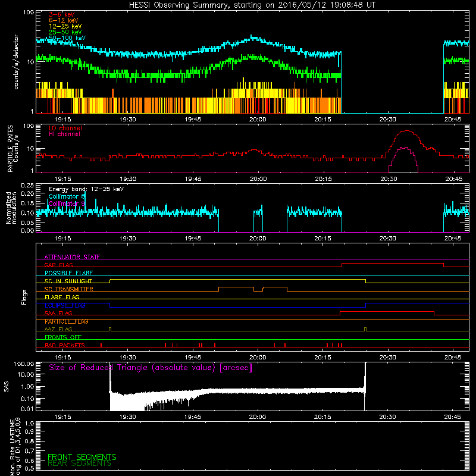Click the 'Size of Reduced Triangle' magenta caption

point(151,368)
